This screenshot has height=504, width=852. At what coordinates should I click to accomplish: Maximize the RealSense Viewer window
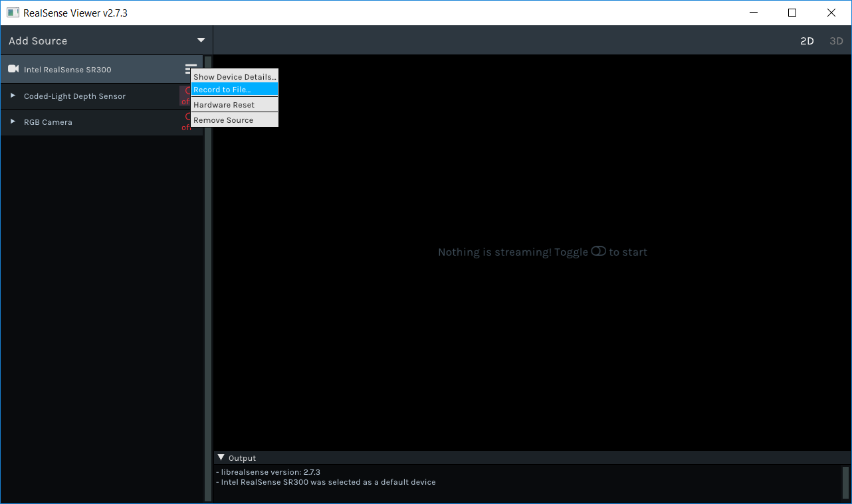click(792, 13)
